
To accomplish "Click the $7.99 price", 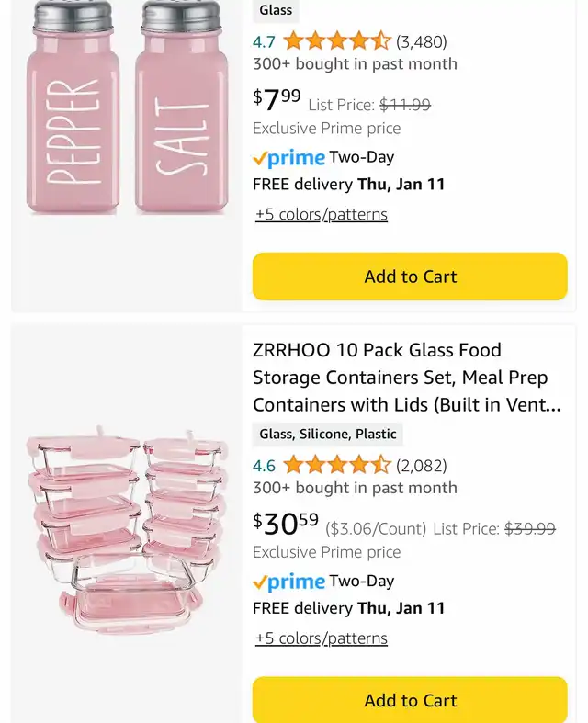I will pos(277,99).
